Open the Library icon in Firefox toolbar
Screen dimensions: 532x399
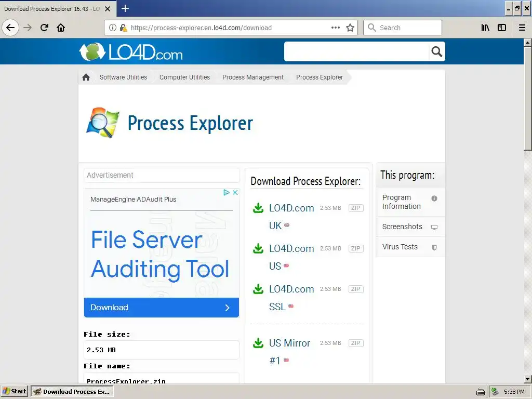485,28
